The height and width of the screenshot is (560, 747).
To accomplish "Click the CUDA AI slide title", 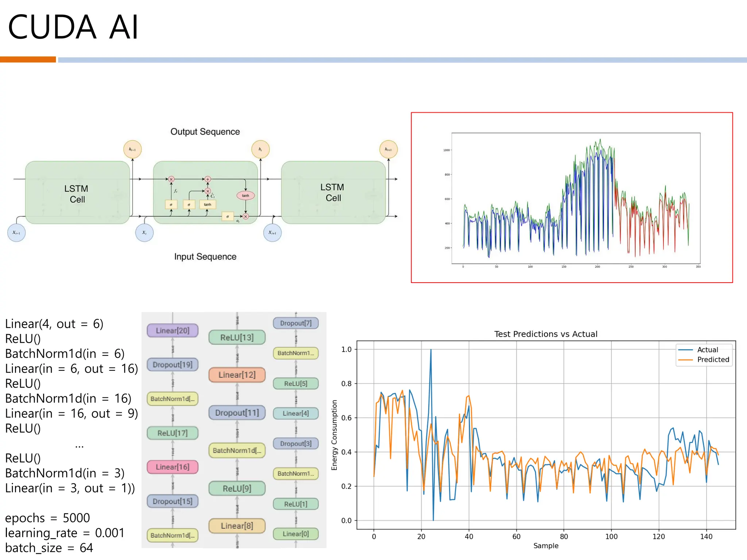I will click(73, 27).
